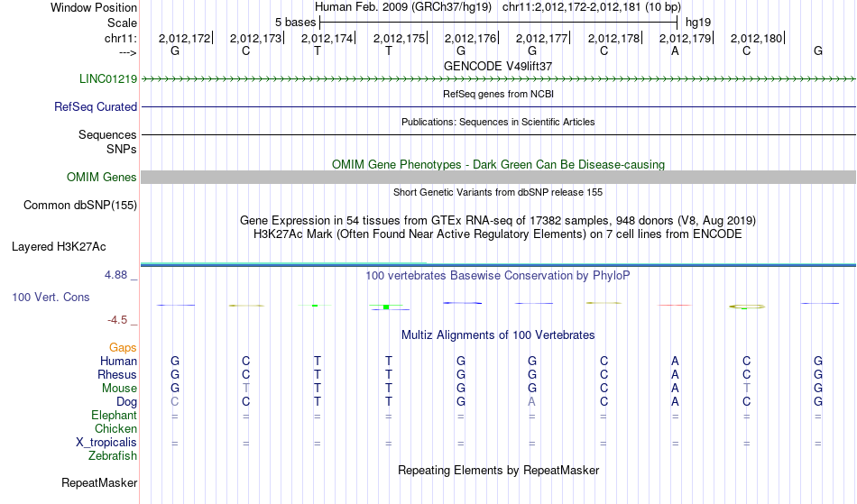The width and height of the screenshot is (857, 504).
Task: Click the 2,012,178 position label in ruler
Action: click(x=614, y=38)
